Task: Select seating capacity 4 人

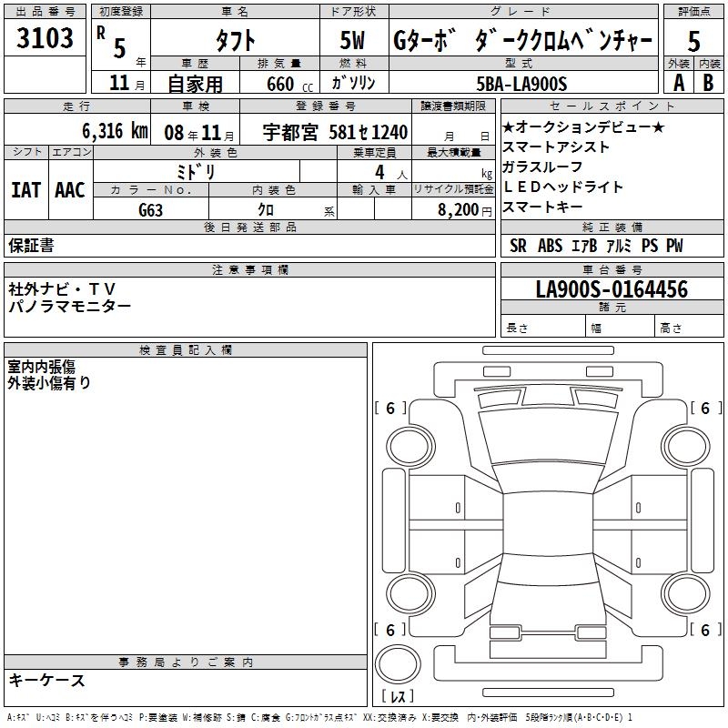Action: pos(390,173)
